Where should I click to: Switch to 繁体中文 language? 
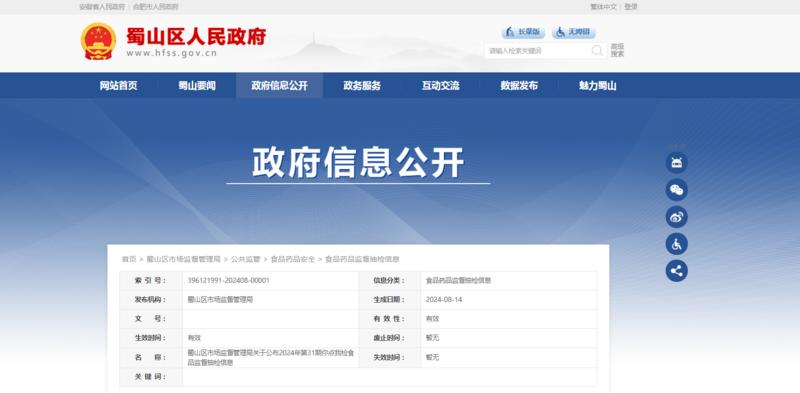coord(604,7)
